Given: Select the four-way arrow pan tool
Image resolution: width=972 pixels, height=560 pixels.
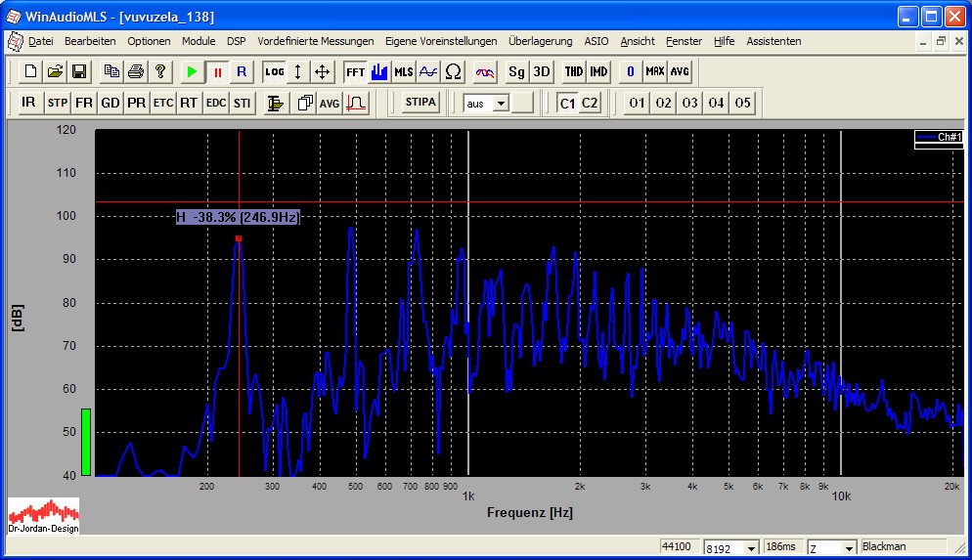Looking at the screenshot, I should click(323, 72).
